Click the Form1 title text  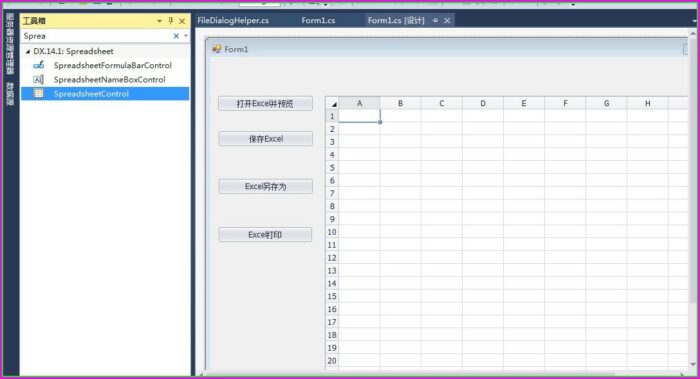[x=236, y=49]
